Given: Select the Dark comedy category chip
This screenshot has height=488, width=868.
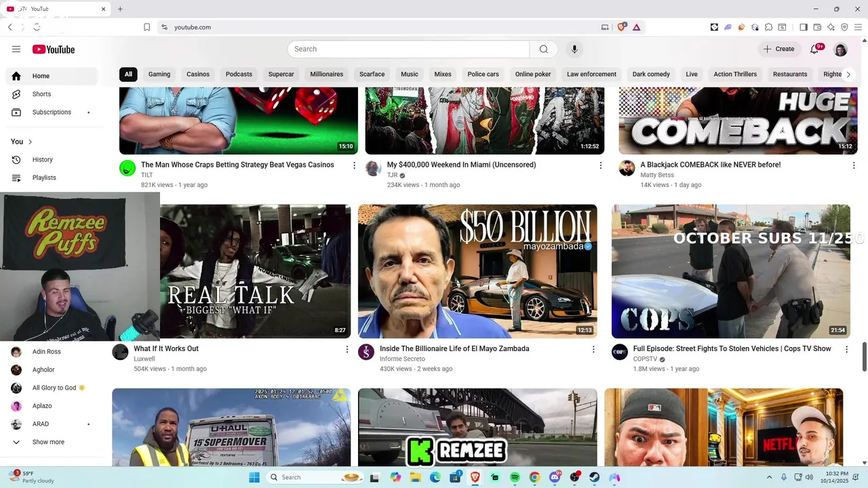Looking at the screenshot, I should (x=651, y=75).
